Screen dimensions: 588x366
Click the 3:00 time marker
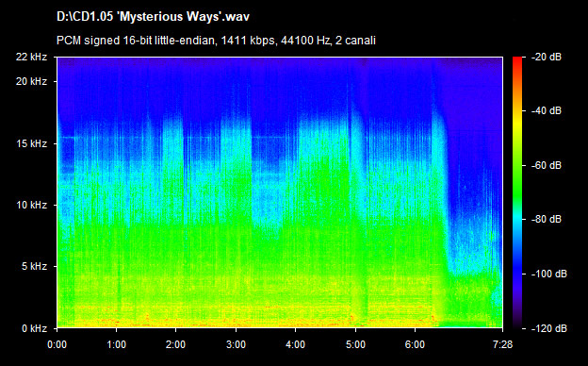[x=236, y=344]
